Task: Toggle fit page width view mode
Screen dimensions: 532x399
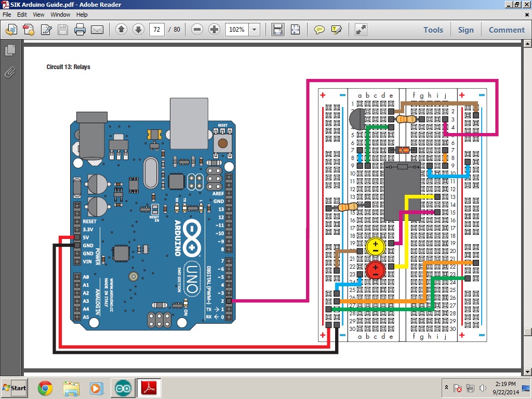Action: [x=278, y=30]
